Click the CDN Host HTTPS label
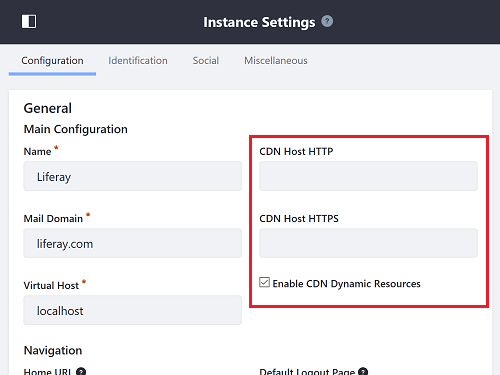The height and width of the screenshot is (375, 500). click(x=299, y=218)
